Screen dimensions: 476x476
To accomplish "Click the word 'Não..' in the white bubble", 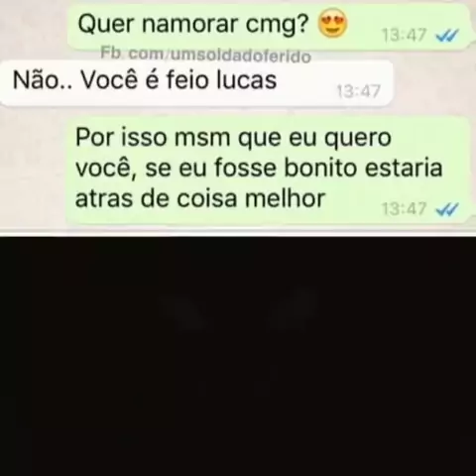I will click(43, 80).
